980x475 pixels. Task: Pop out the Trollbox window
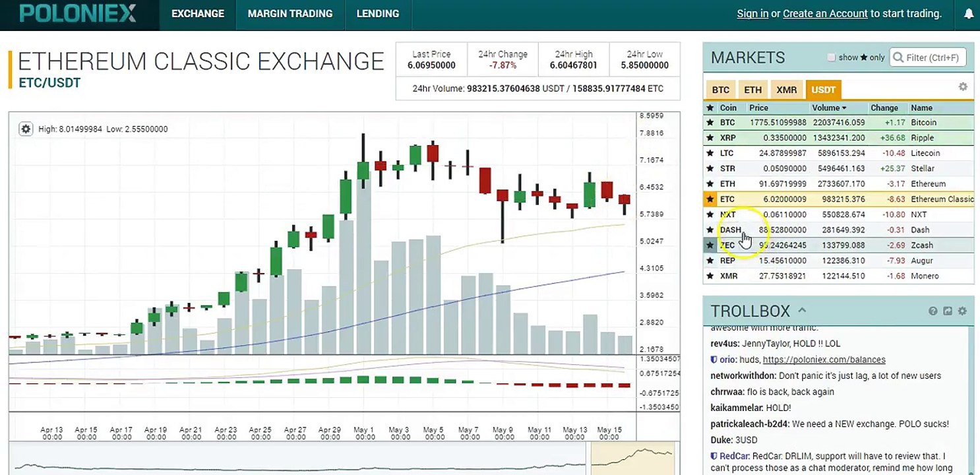click(x=948, y=311)
